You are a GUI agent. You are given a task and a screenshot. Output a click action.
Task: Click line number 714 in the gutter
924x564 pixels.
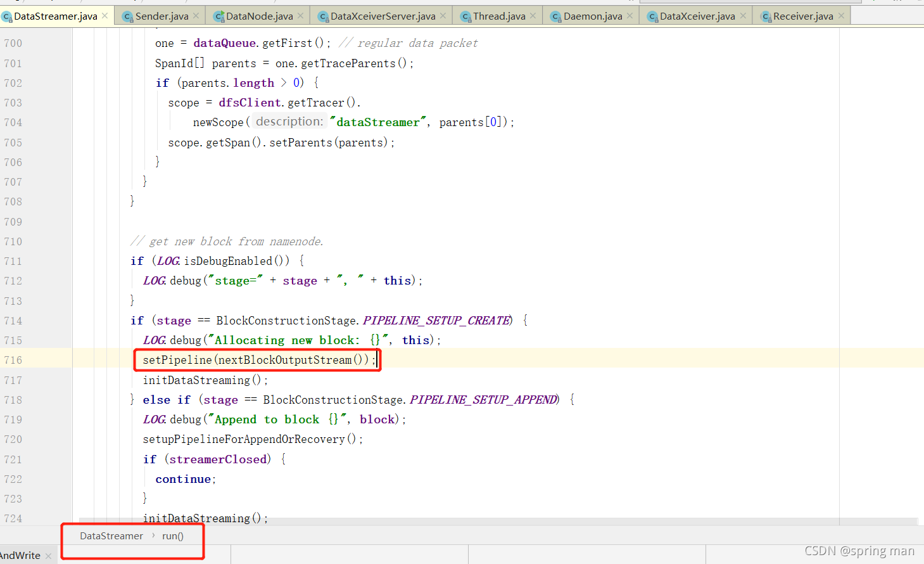click(x=13, y=321)
